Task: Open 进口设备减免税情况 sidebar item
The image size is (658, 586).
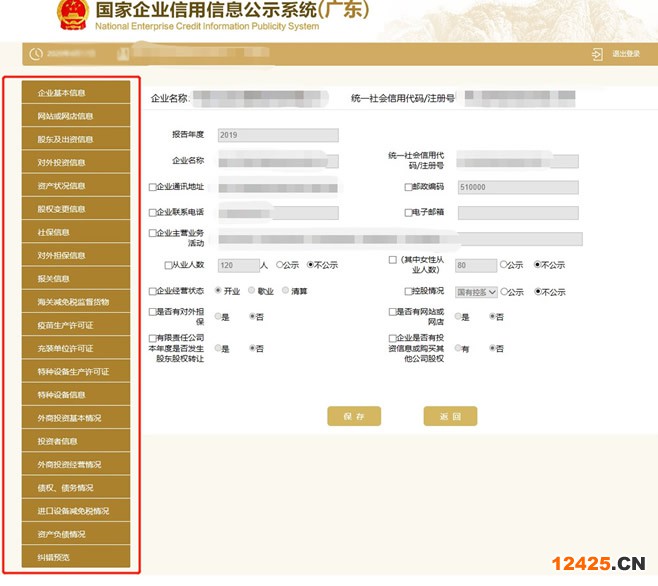Action: [76, 510]
